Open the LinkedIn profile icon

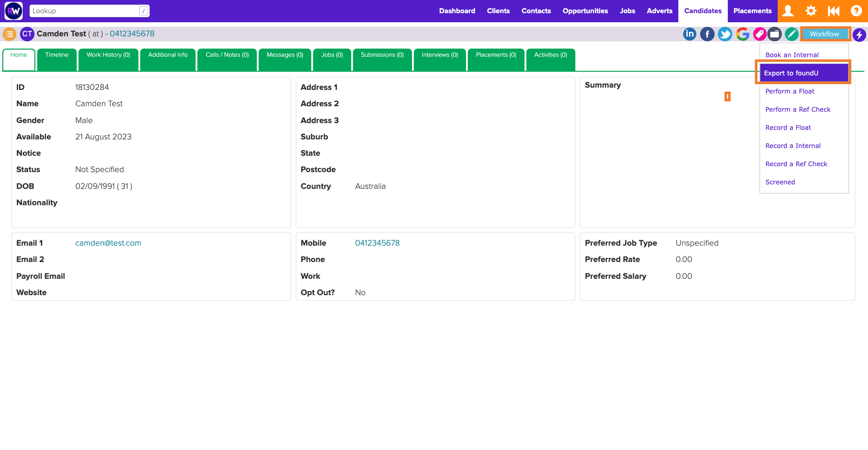click(689, 34)
